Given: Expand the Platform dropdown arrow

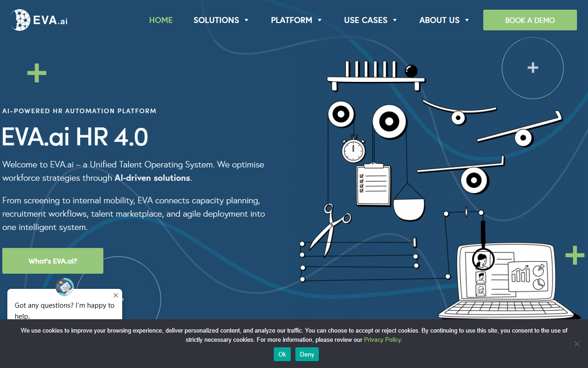Looking at the screenshot, I should [320, 20].
